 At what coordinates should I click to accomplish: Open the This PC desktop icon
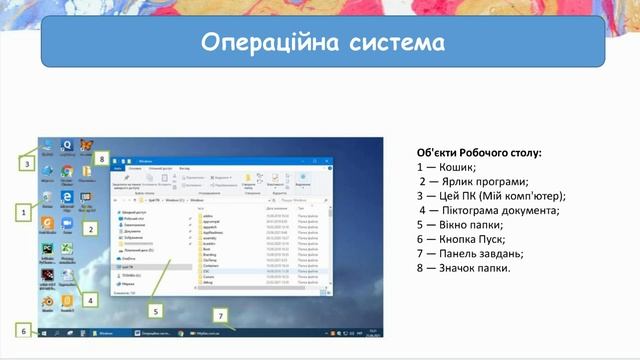tap(47, 146)
